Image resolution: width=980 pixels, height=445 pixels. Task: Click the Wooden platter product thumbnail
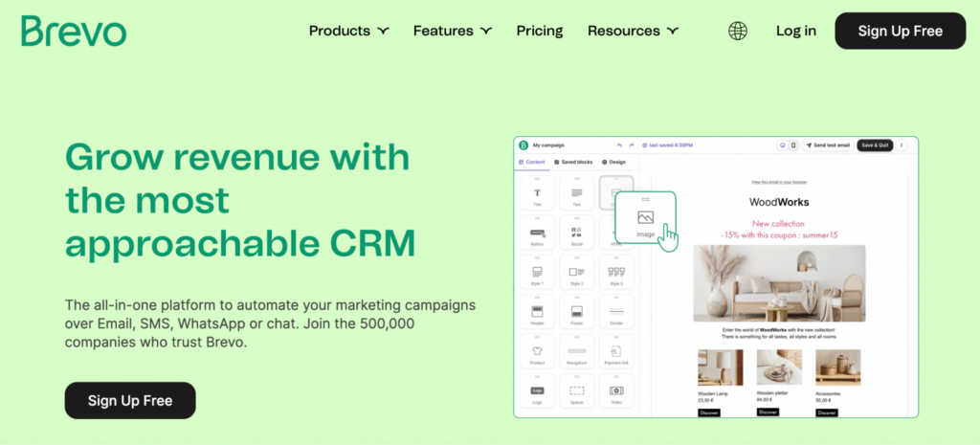(x=779, y=367)
